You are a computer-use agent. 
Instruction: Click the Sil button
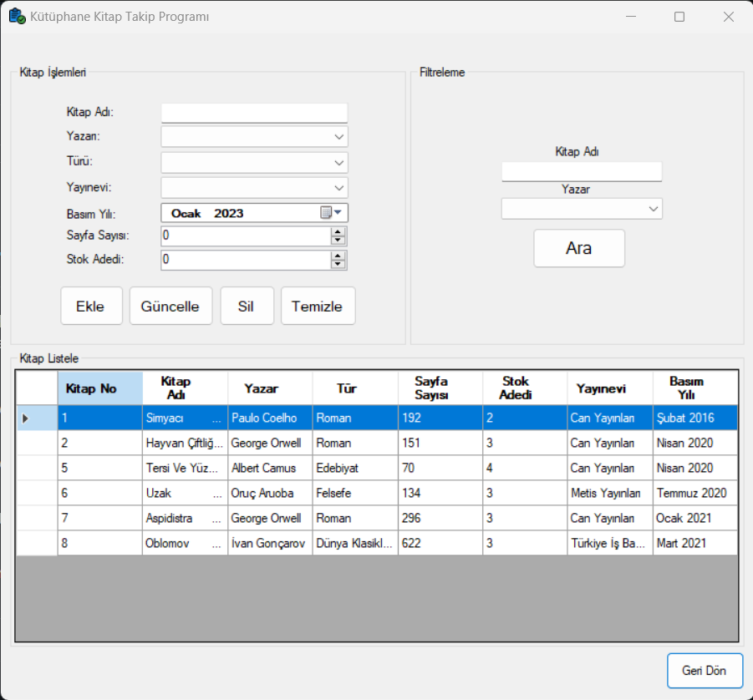pyautogui.click(x=247, y=307)
